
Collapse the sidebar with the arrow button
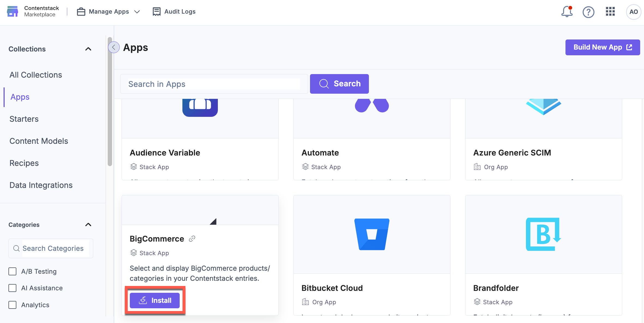tap(114, 47)
